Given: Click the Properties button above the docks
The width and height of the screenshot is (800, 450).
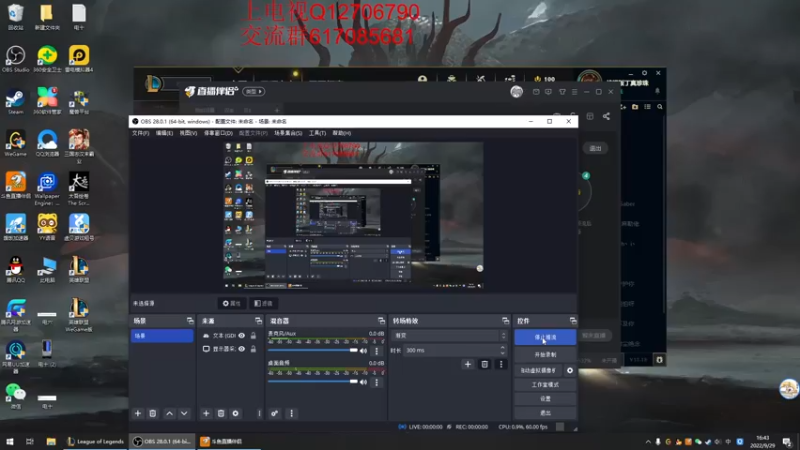Looking at the screenshot, I should [232, 304].
